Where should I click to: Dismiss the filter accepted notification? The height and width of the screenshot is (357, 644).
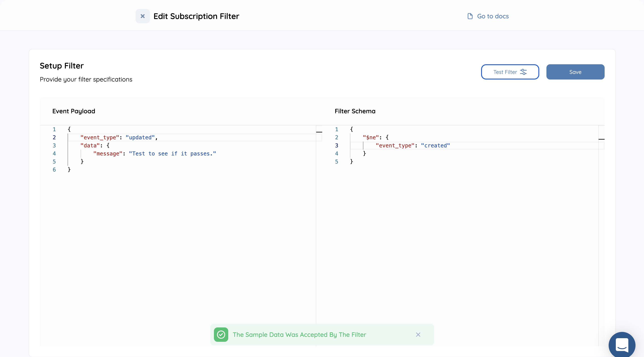click(x=418, y=334)
